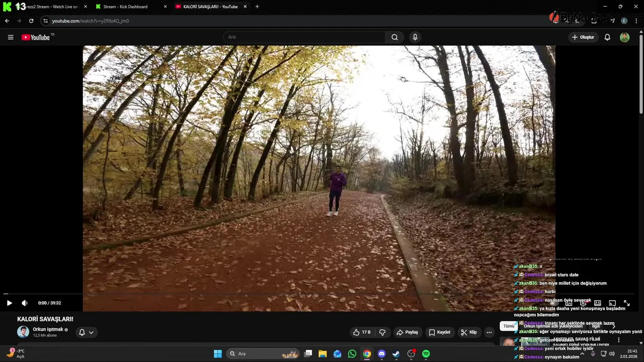Viewport: 644px width, 362px height.
Task: Mute the video with the speaker icon
Action: [24, 303]
